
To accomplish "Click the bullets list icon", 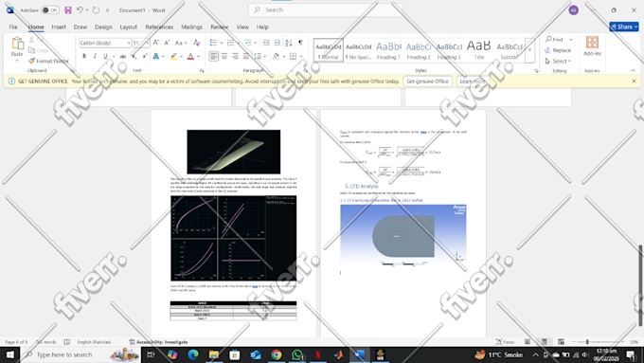I will (213, 43).
